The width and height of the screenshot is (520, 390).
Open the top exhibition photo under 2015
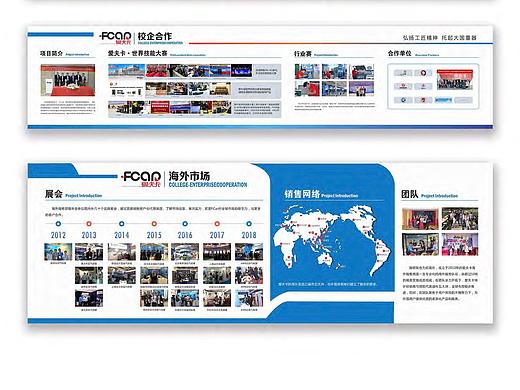(x=154, y=252)
